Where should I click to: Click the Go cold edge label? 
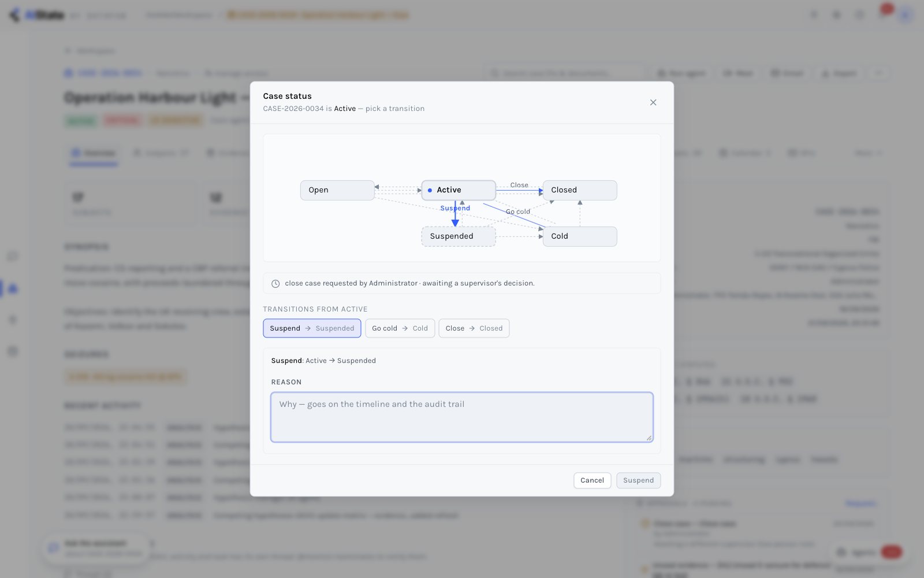point(518,212)
